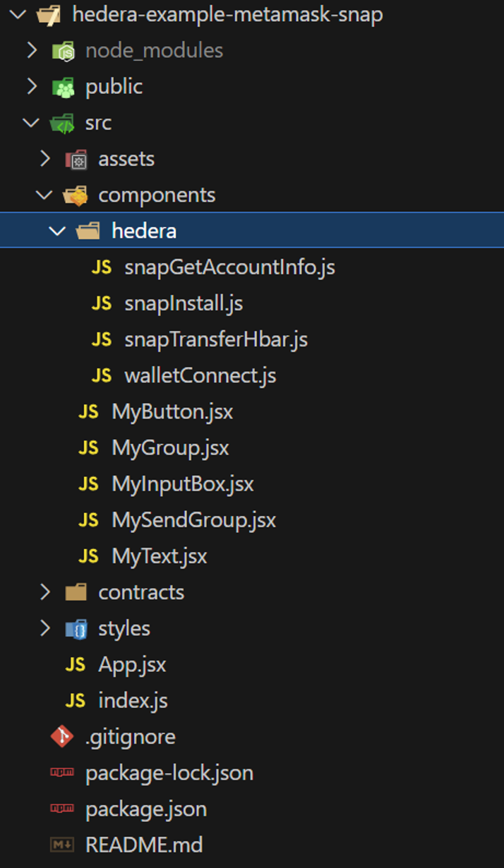Open the App.jsx file
504x868 pixels.
click(x=132, y=664)
